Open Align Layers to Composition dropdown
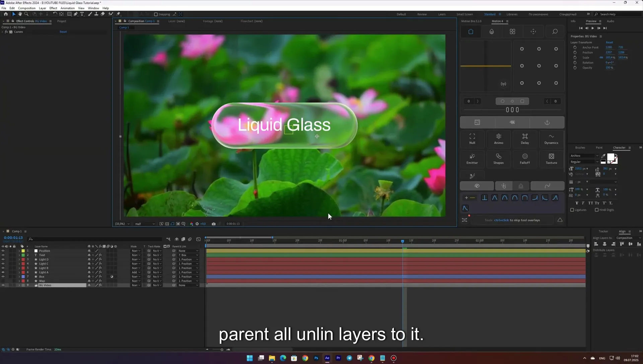The image size is (643, 364). 629,238
